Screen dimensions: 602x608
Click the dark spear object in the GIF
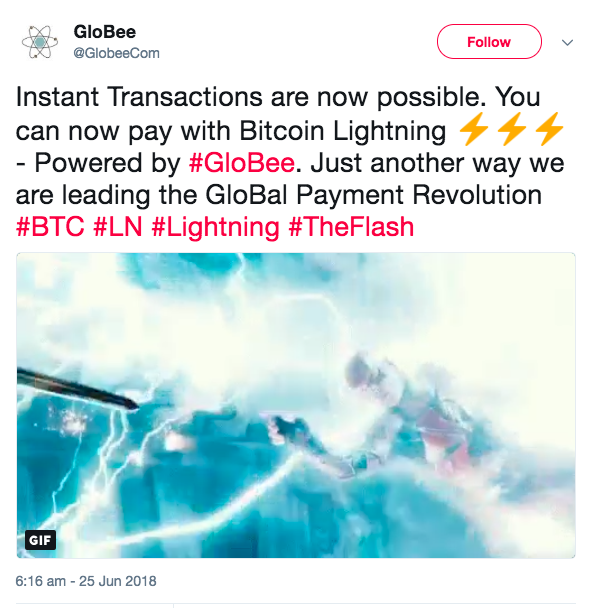(x=77, y=388)
